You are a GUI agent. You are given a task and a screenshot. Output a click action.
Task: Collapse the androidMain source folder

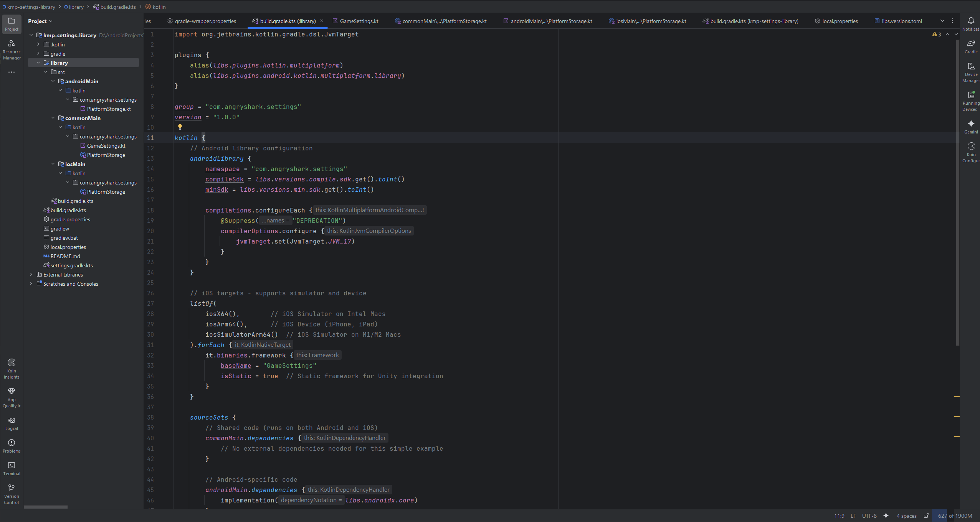pyautogui.click(x=53, y=81)
